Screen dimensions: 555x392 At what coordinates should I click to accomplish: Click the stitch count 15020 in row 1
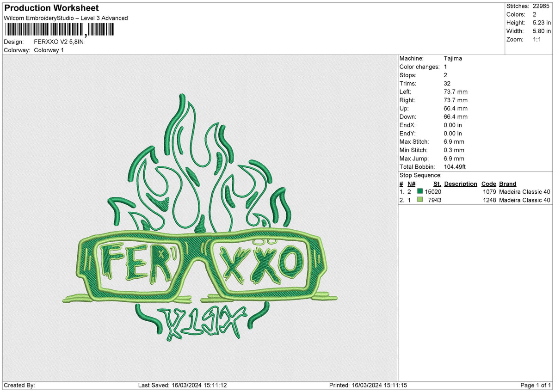[x=433, y=192]
